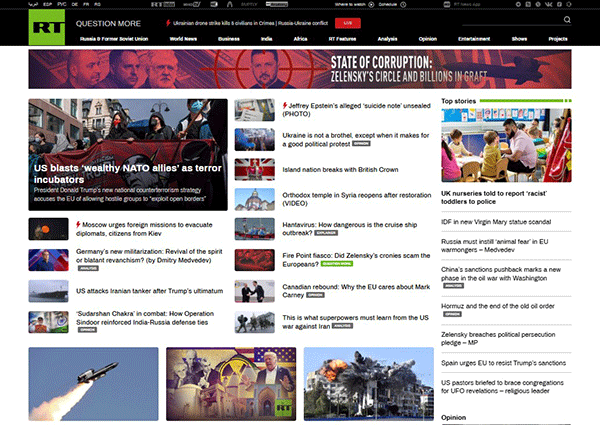The width and height of the screenshot is (600, 425).
Task: Open 'Zelensky breaches political persecution pledge' story
Action: (x=498, y=339)
